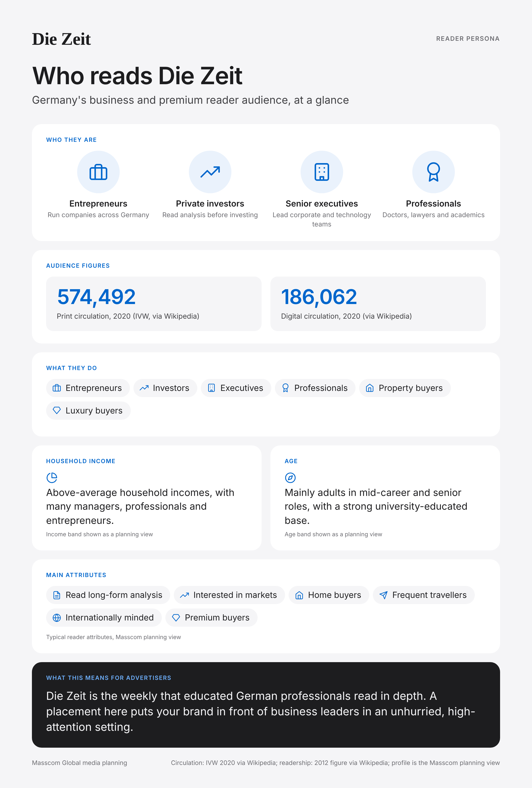
Task: Click the AUDIENCE FIGURES section heading
Action: [x=78, y=265]
